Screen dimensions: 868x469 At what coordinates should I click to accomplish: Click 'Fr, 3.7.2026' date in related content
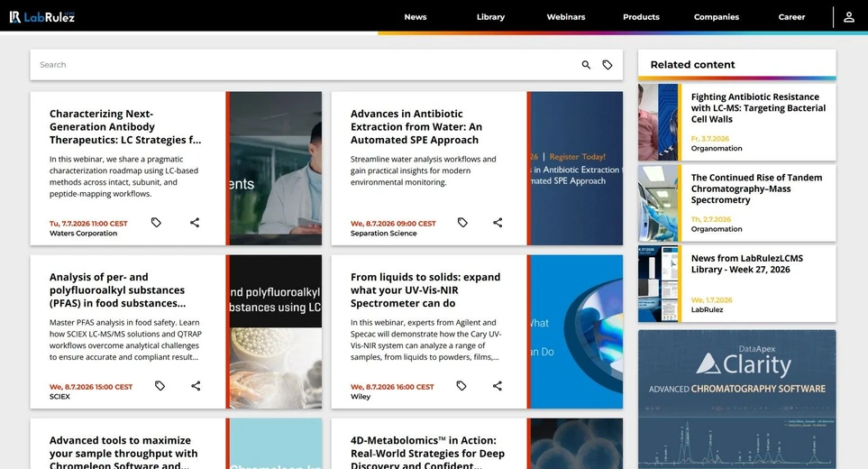[709, 139]
